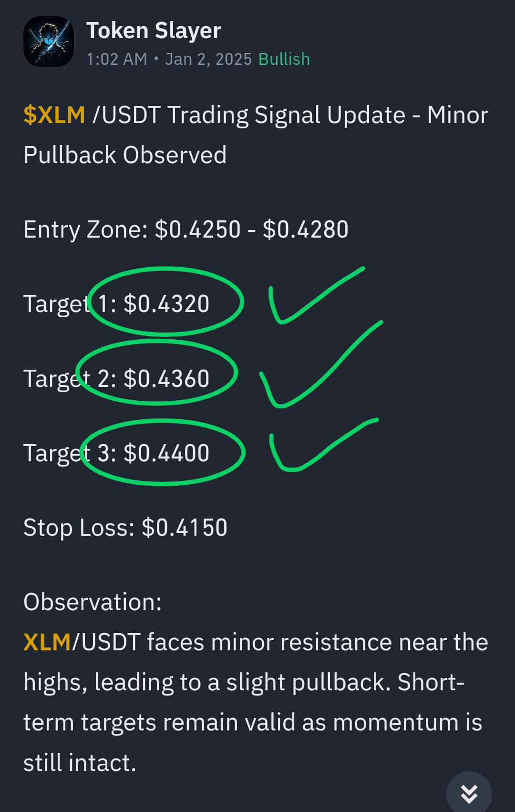
Task: Tap the circled Target 3 price $0.4400
Action: (x=166, y=453)
